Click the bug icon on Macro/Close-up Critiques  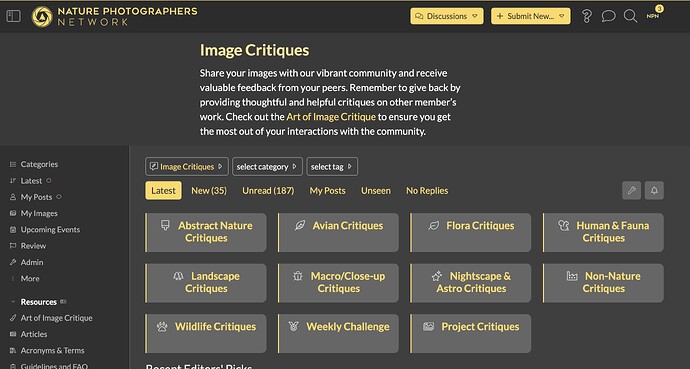298,276
